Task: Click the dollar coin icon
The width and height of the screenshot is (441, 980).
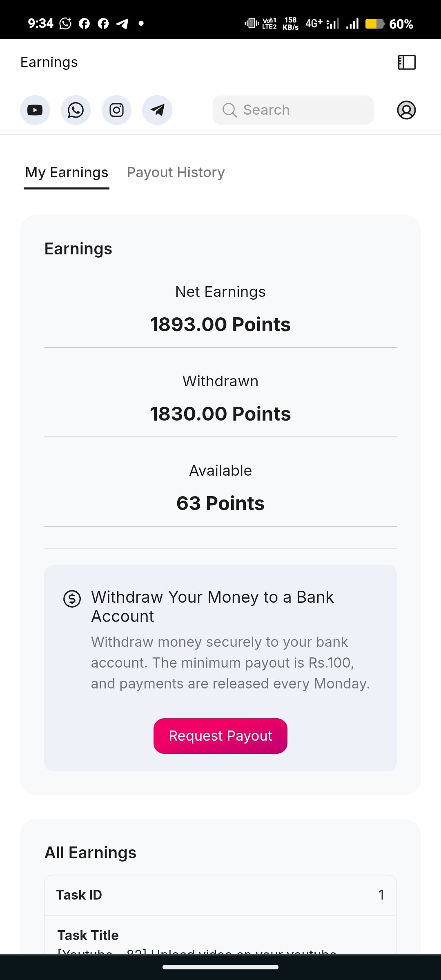Action: coord(72,599)
